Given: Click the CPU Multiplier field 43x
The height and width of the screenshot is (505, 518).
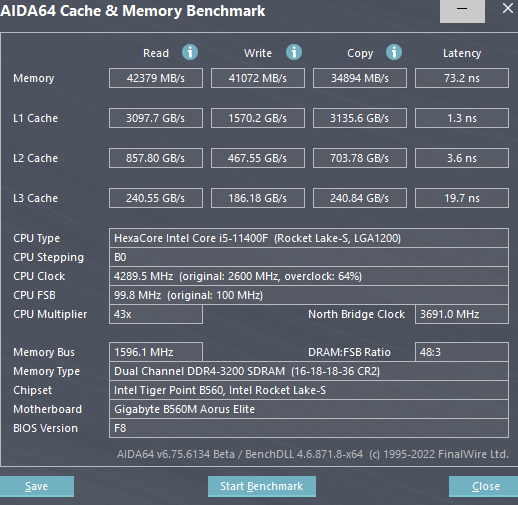Looking at the screenshot, I should pos(156,314).
